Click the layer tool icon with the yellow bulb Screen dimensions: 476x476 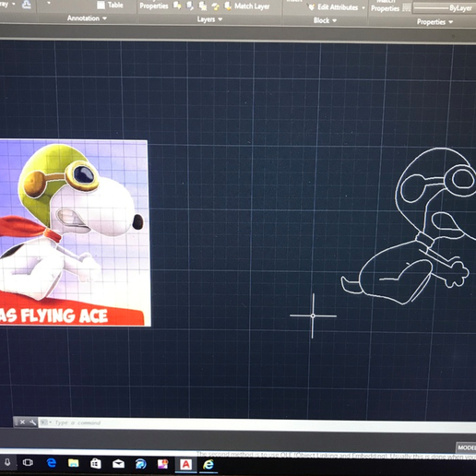pos(215,6)
